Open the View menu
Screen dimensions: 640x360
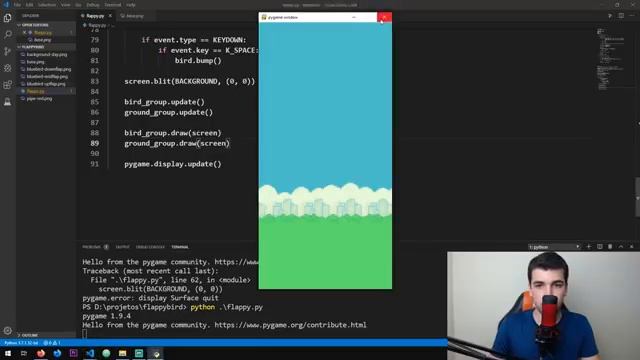65,5
